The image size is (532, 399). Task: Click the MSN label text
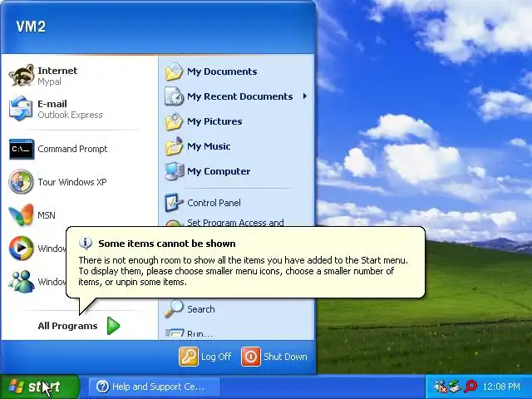point(47,215)
